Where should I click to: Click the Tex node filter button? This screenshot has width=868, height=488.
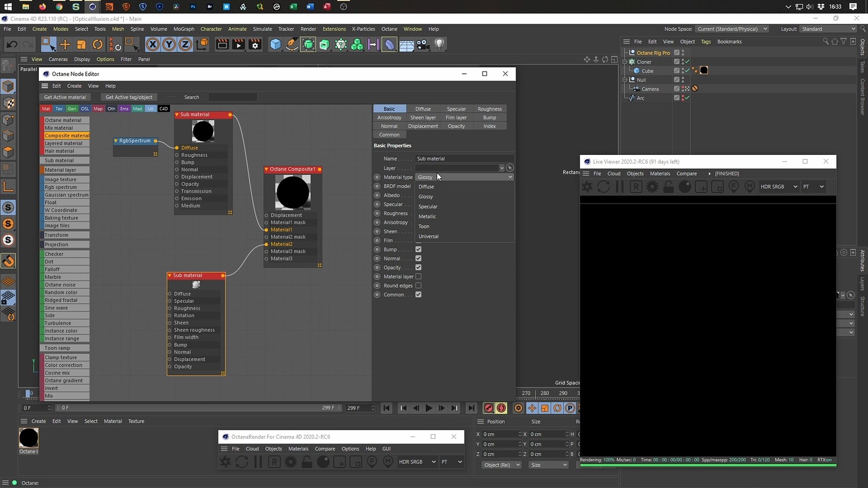59,109
